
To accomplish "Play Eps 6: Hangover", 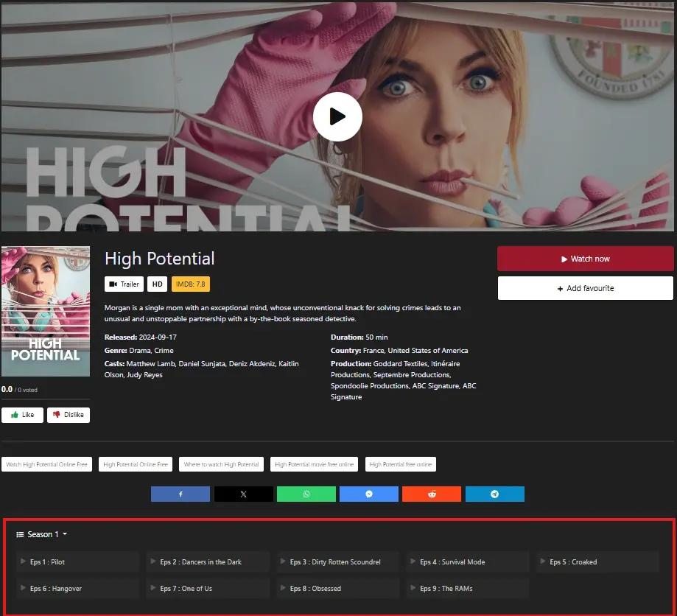I will click(x=77, y=588).
